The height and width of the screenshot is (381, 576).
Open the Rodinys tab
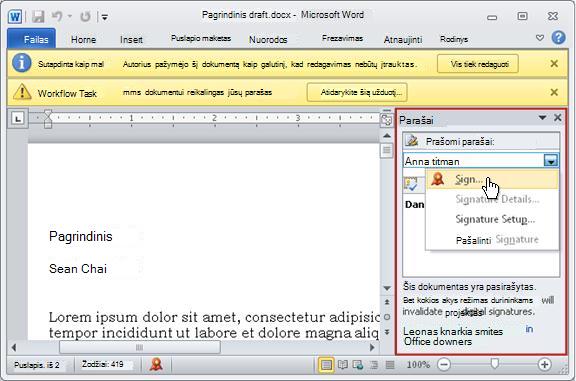[x=454, y=39]
